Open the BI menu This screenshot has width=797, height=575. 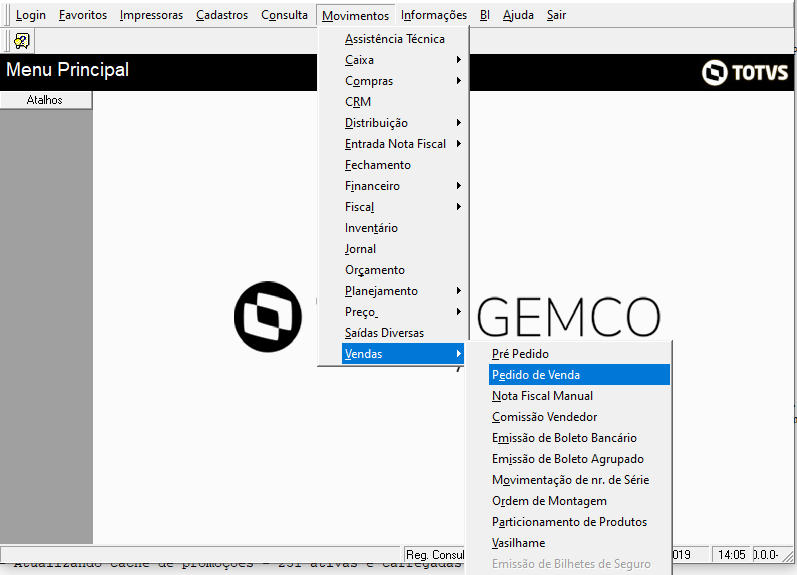pyautogui.click(x=485, y=15)
